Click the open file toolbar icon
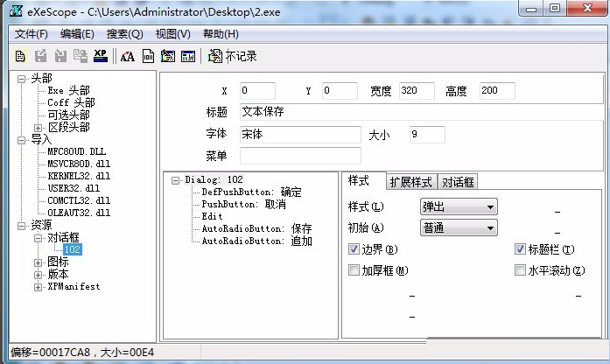The height and width of the screenshot is (364, 610). tap(20, 57)
